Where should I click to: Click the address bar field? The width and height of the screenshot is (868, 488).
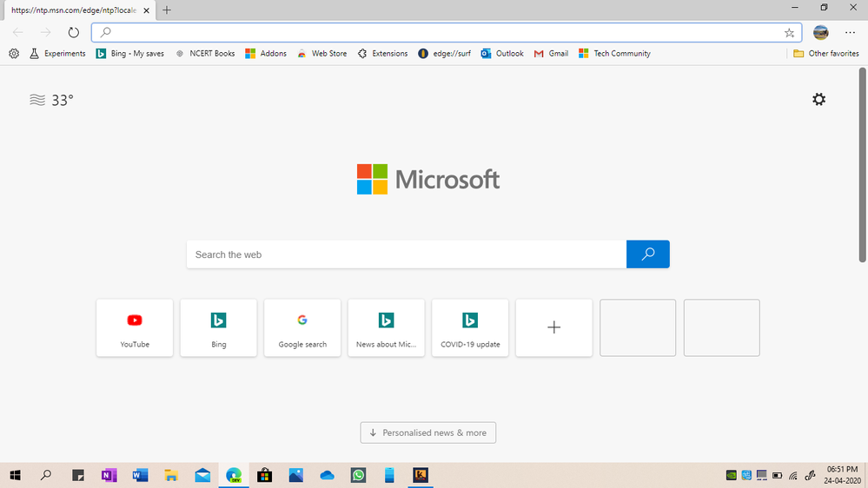pyautogui.click(x=447, y=33)
